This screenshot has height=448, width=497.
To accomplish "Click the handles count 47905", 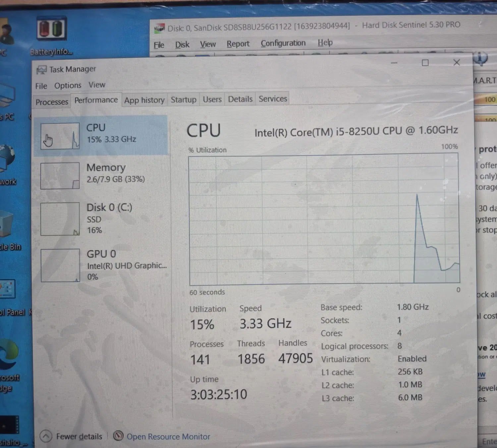I will click(296, 358).
